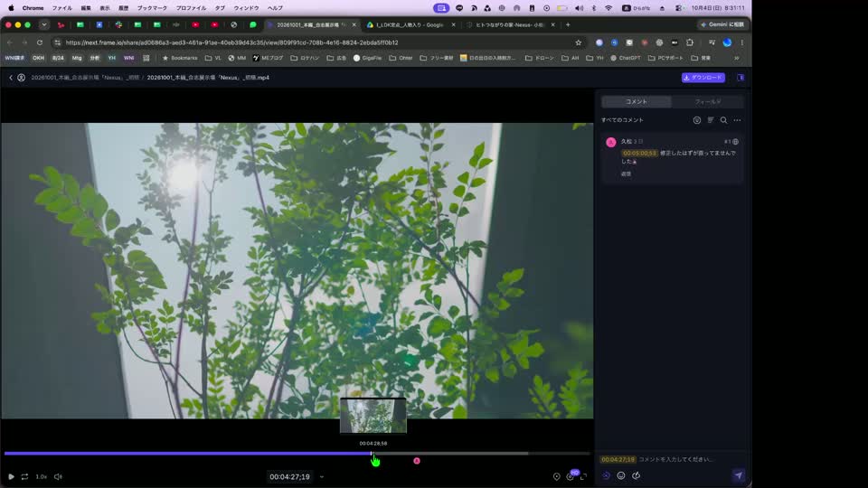Click the timeline hover preview thumbnail
This screenshot has width=868, height=488.
click(373, 416)
